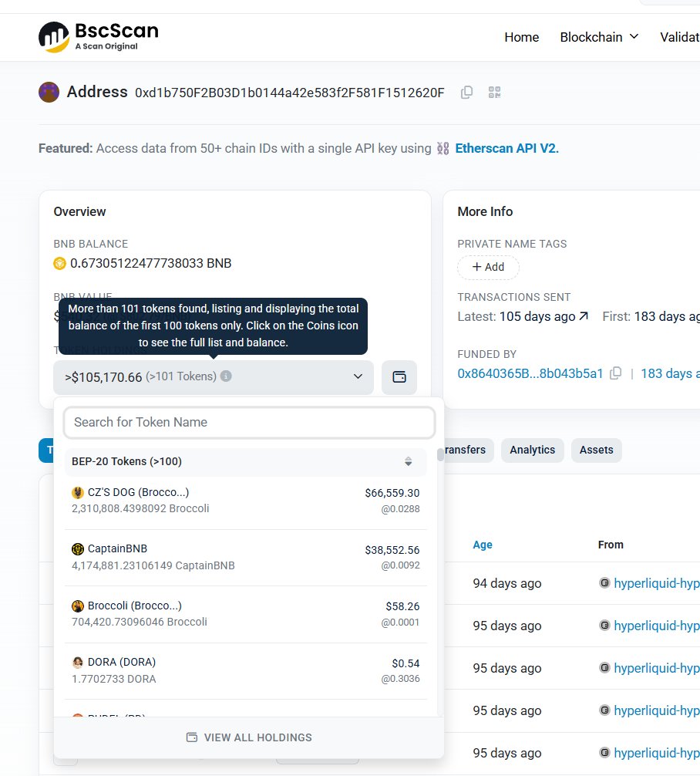Select the CaptainBNB token logo
This screenshot has height=776, width=700.
(79, 548)
